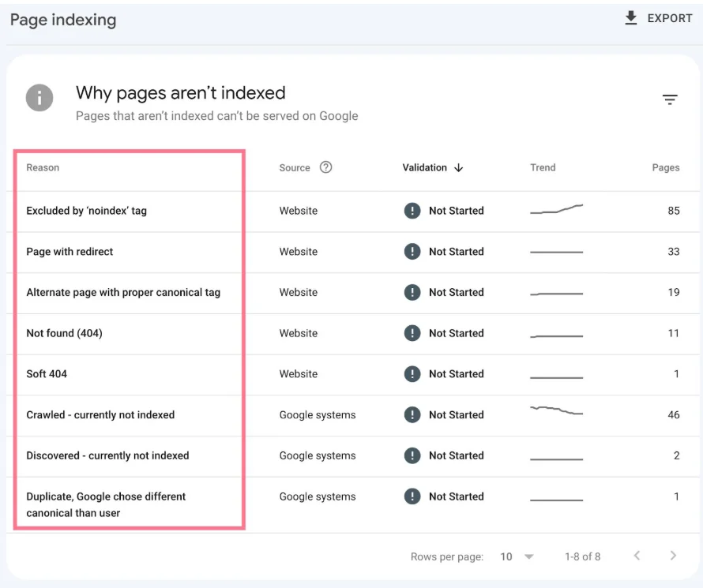Click Not Started icon in Duplicate row

click(412, 496)
